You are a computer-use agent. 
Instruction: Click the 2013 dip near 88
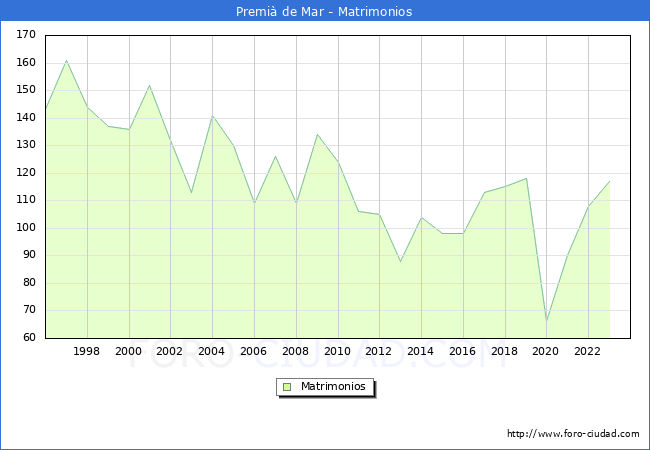(x=400, y=261)
